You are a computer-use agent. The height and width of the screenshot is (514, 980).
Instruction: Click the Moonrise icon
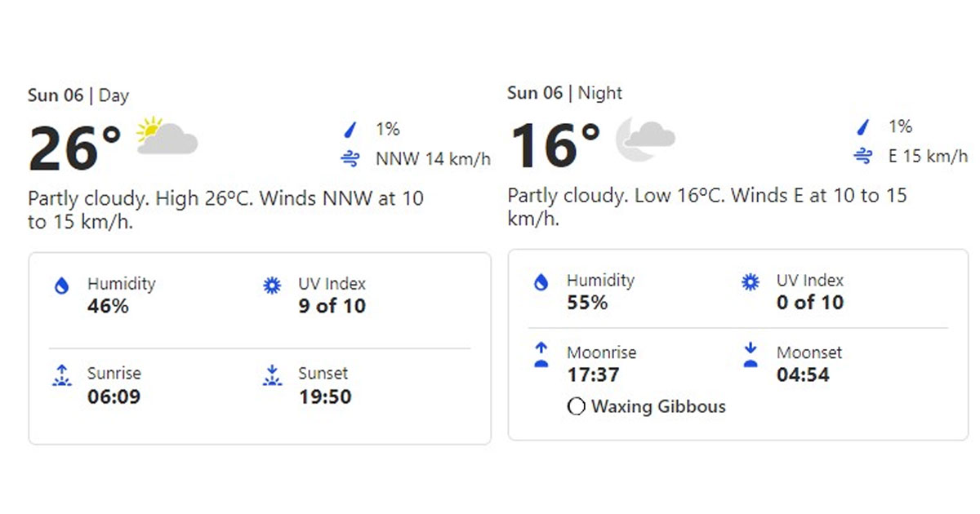(x=541, y=355)
